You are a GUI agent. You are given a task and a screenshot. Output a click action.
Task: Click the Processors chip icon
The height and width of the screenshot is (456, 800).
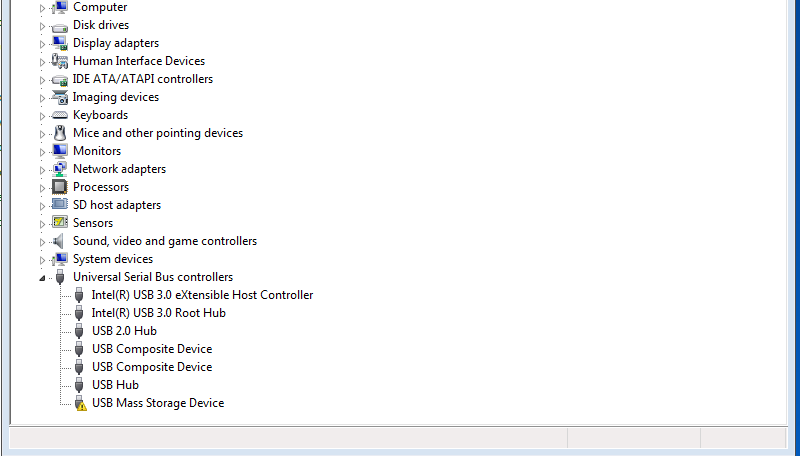tap(60, 187)
